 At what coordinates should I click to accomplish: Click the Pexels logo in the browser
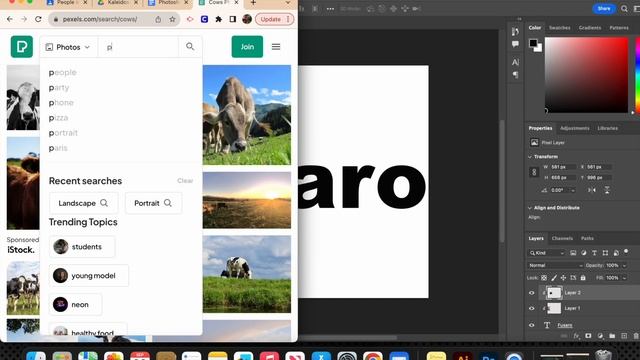point(22,47)
